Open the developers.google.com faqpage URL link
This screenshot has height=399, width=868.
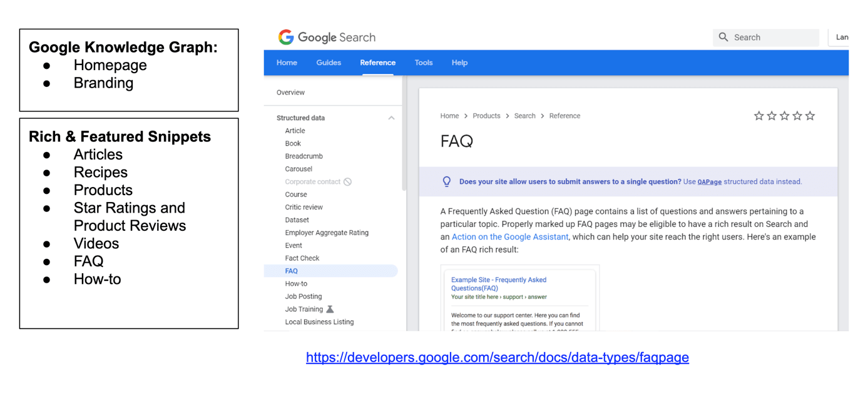498,358
